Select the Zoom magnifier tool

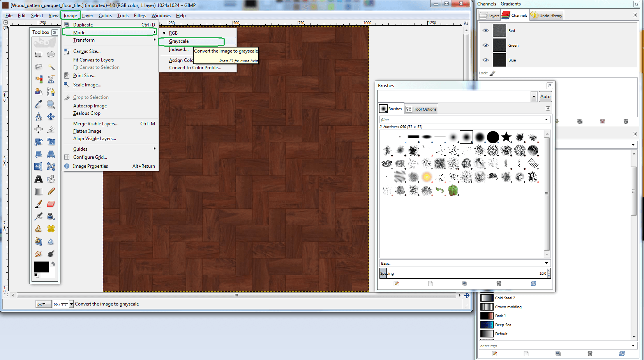coord(51,104)
